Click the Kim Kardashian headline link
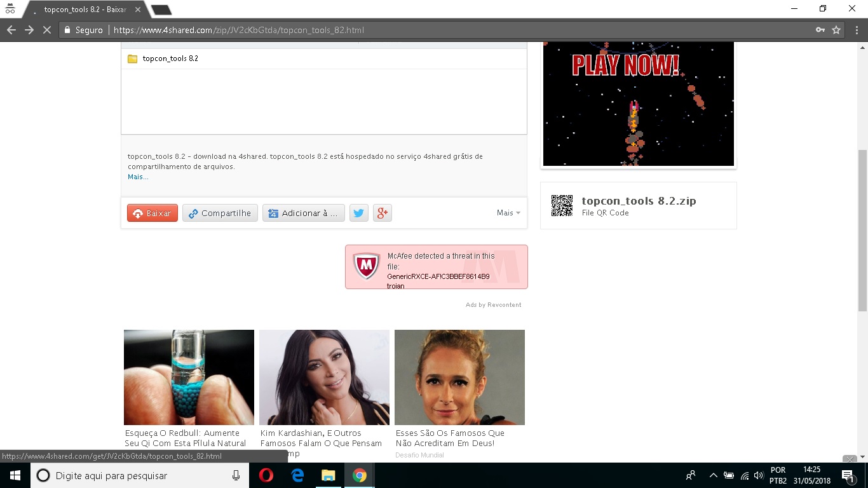 tap(321, 443)
